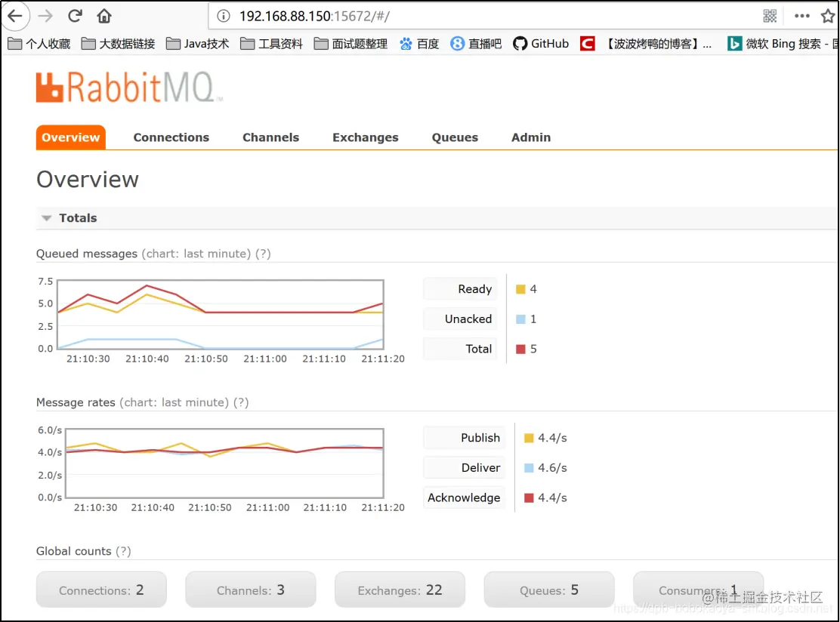Open the 个人收藏 bookmark folder
Image resolution: width=840 pixels, height=622 pixels.
point(39,44)
